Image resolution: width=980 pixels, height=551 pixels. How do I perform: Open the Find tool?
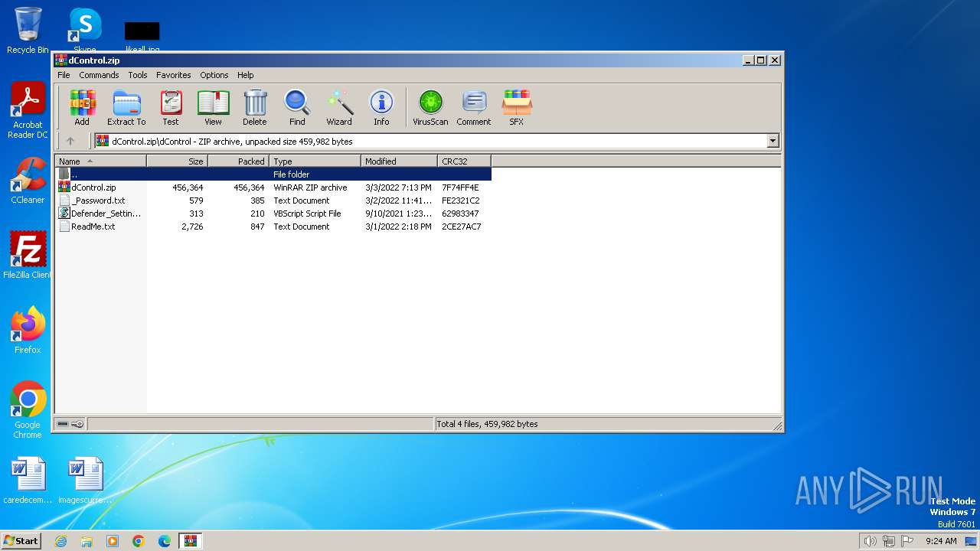coord(297,107)
